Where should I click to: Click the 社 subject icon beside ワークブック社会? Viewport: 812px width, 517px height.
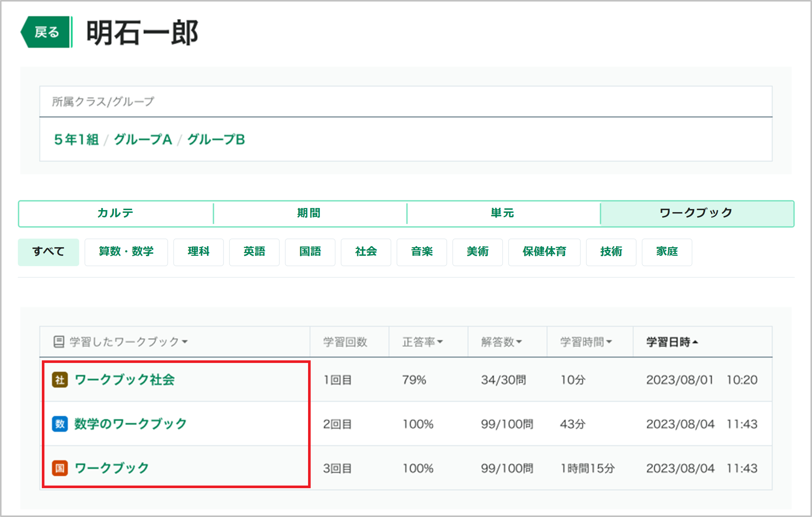point(60,380)
